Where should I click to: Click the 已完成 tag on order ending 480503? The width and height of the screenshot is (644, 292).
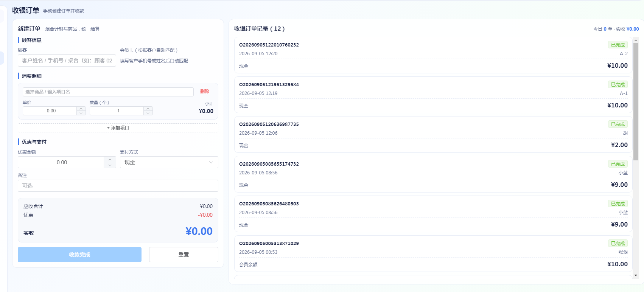pos(618,203)
